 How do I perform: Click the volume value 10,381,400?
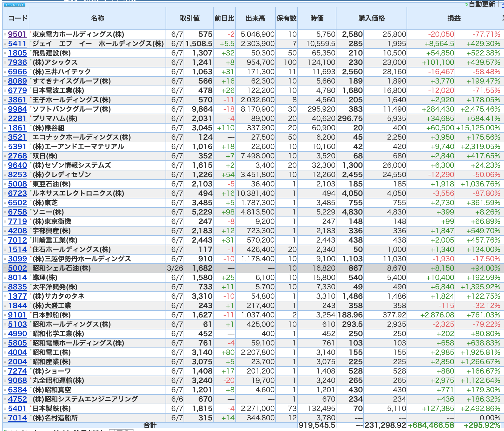click(x=256, y=193)
